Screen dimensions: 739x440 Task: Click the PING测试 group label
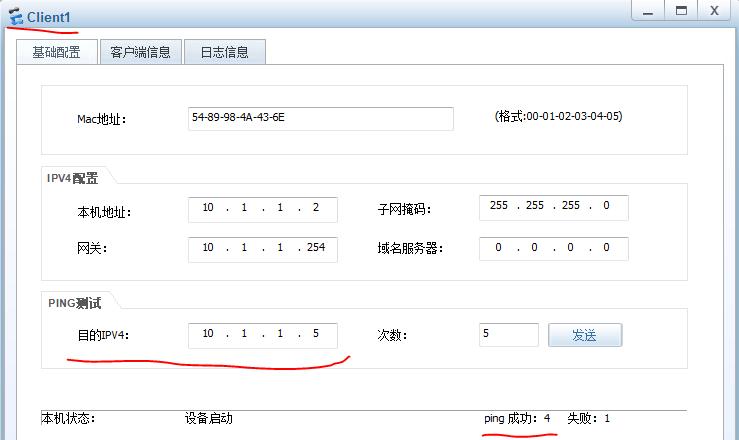pos(74,303)
